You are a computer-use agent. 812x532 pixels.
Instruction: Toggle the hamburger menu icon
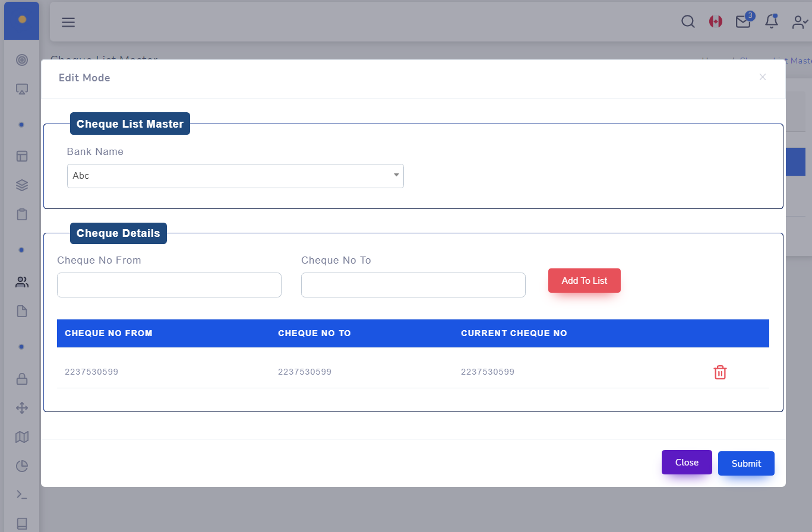[x=68, y=23]
